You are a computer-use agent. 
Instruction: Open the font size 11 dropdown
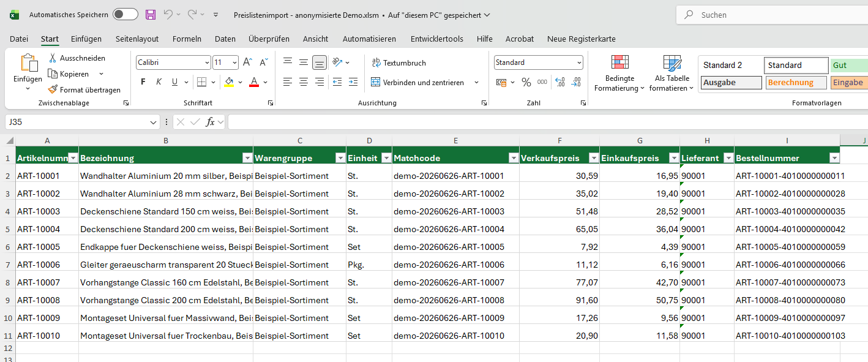pyautogui.click(x=234, y=62)
